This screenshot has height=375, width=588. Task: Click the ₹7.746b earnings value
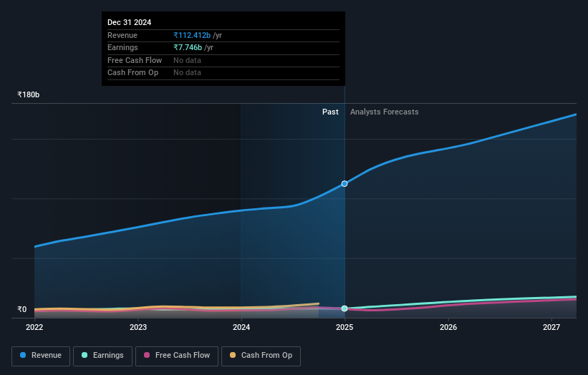click(188, 47)
